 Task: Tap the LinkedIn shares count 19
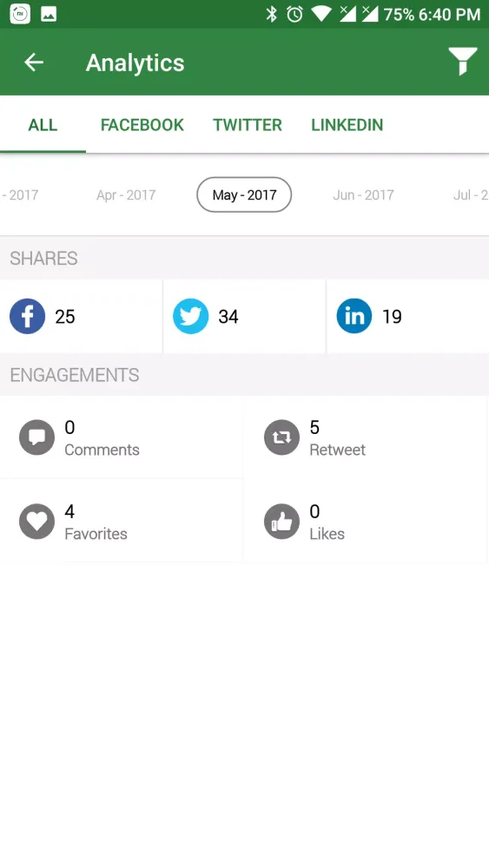click(x=392, y=317)
